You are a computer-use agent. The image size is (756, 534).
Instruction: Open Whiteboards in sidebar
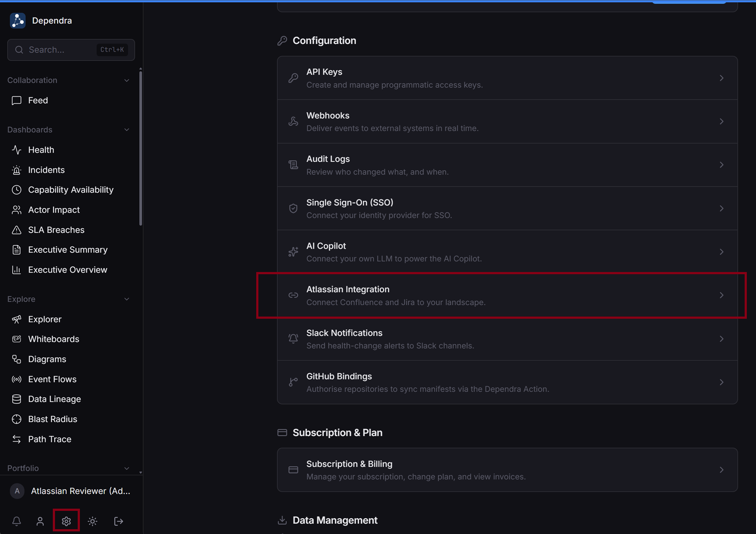coord(54,339)
